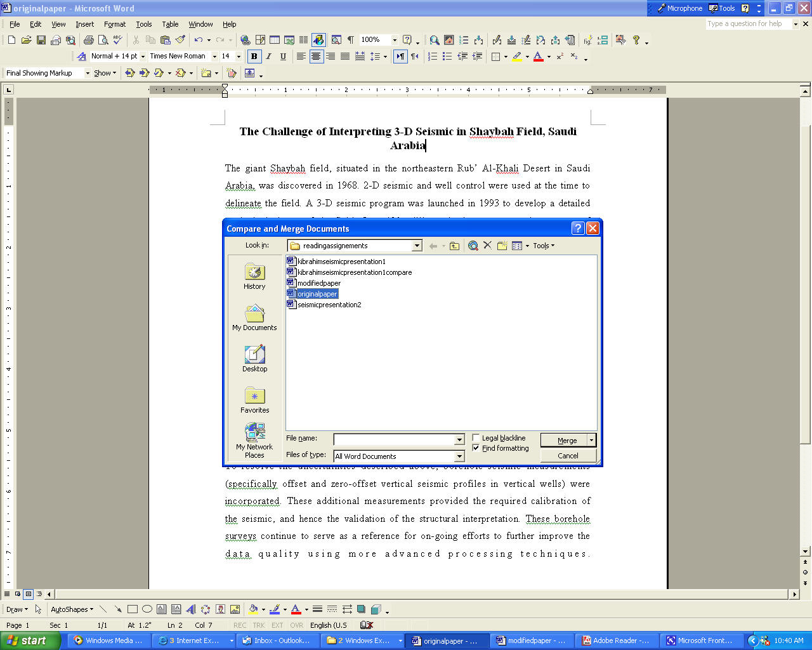Screen dimensions: 812x650
Task: Click the Up One Level icon in dialog
Action: (x=454, y=246)
